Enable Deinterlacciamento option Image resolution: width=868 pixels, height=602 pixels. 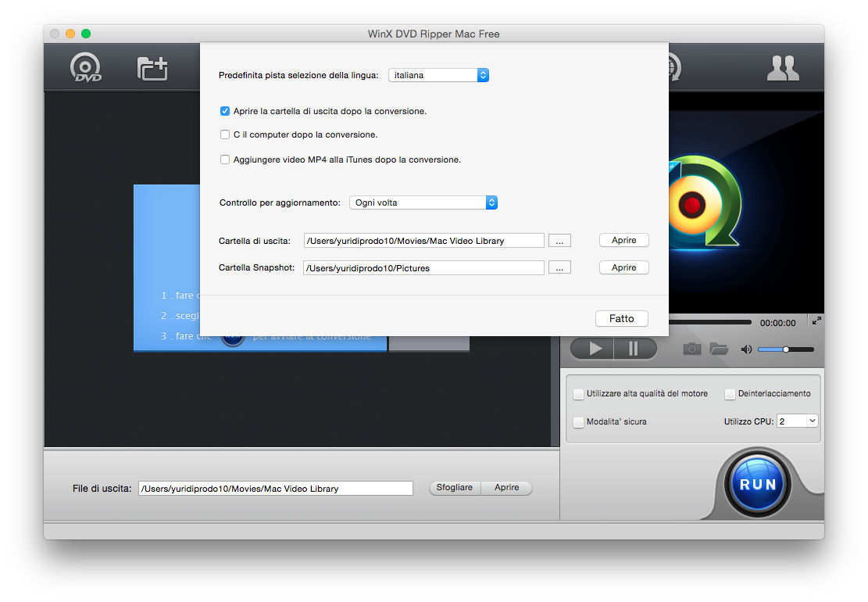coord(730,394)
